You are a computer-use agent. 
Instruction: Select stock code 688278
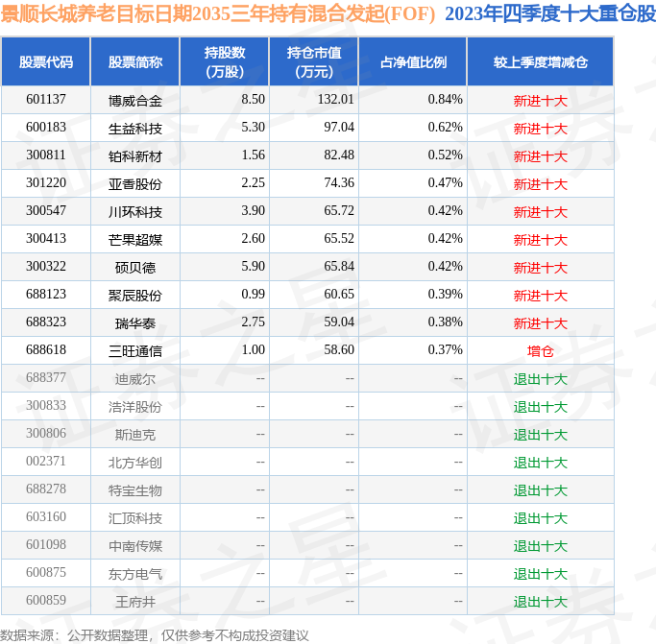coord(46,489)
